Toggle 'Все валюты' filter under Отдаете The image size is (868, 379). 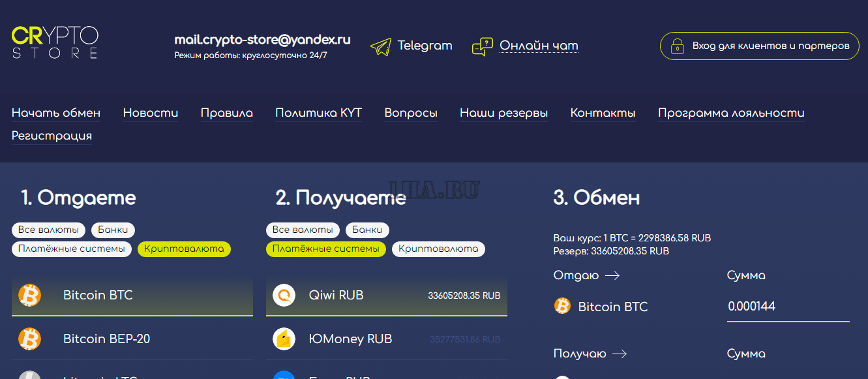(x=49, y=230)
